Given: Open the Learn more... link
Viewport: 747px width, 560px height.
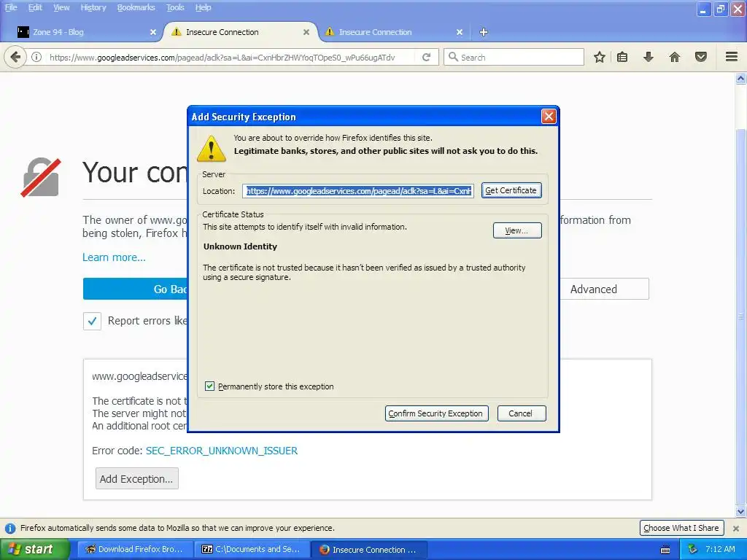Looking at the screenshot, I should tap(115, 257).
